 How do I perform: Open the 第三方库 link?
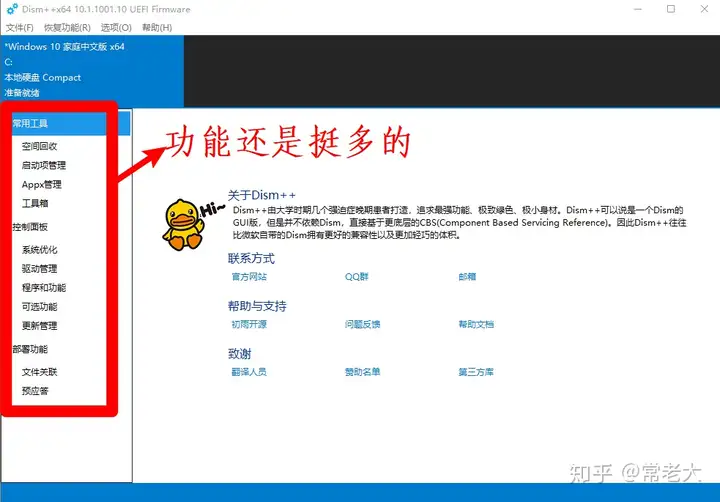pos(476,372)
